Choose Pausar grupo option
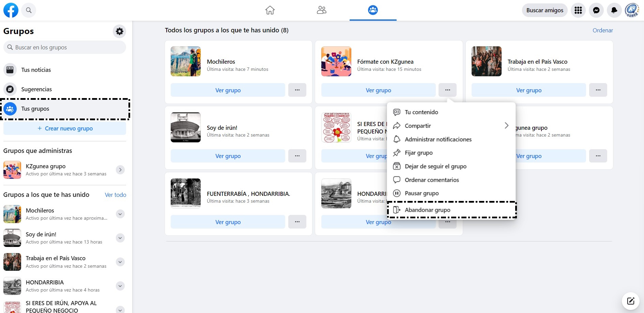Viewport: 644px width, 313px height. coord(451,193)
